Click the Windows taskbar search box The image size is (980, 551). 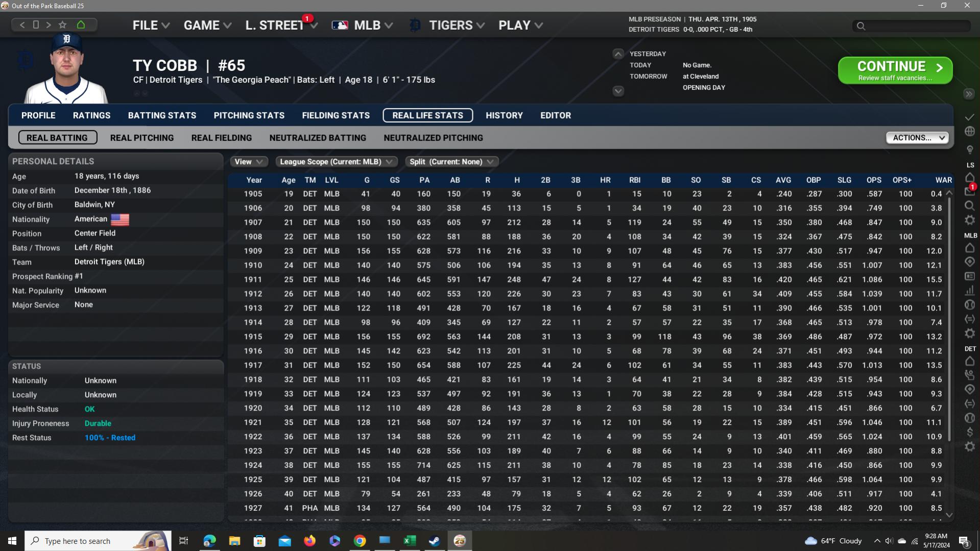point(98,541)
